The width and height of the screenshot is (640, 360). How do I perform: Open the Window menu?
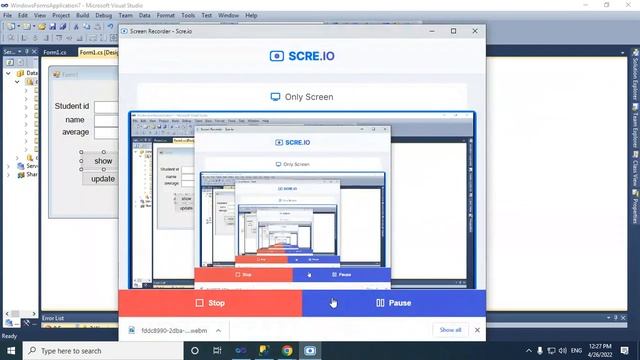(228, 16)
